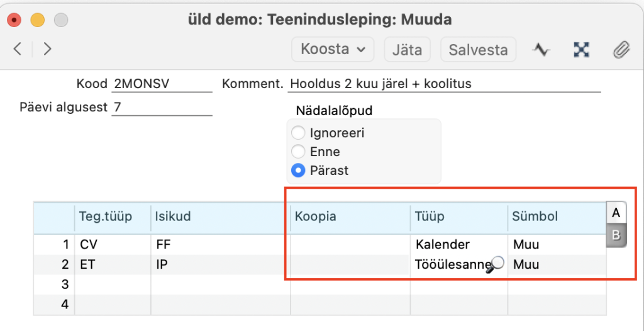Screen dimensions: 644x331
Task: Click the Jäta button
Action: pos(407,50)
